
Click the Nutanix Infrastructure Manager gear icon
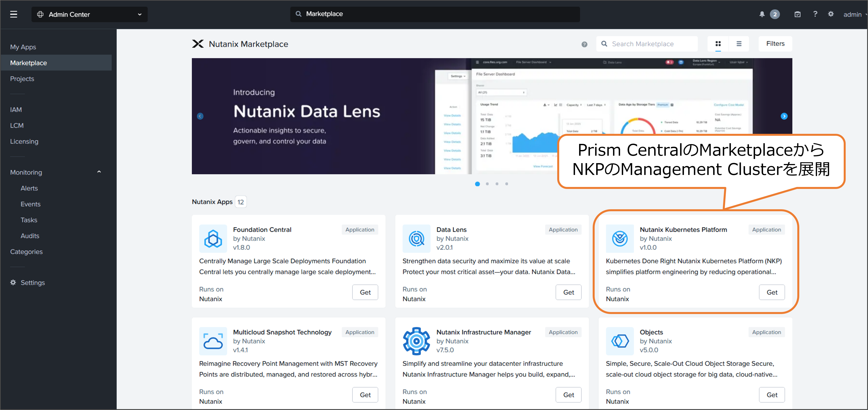416,341
